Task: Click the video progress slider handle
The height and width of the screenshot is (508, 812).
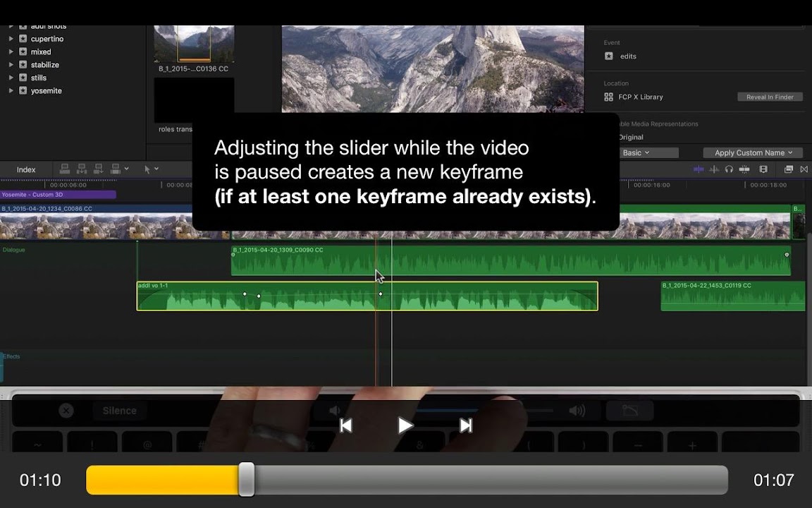Action: 246,480
